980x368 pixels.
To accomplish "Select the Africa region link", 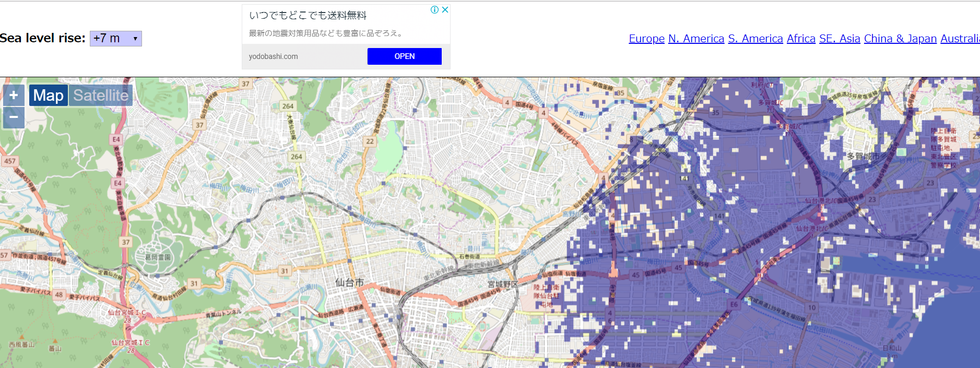I will (x=801, y=39).
